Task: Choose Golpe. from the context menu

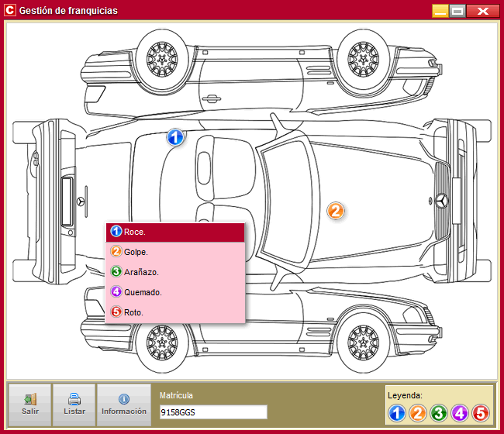Action: coord(175,252)
